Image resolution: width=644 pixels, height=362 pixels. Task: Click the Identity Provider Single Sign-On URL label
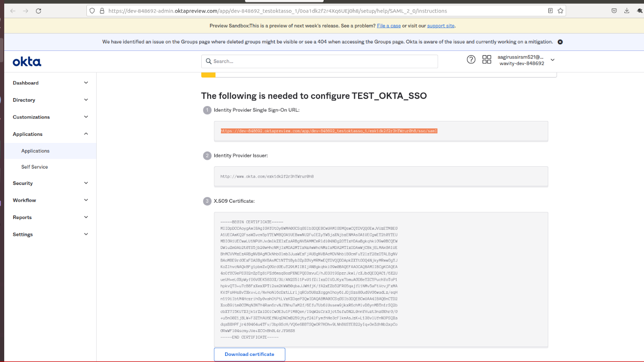pyautogui.click(x=256, y=110)
